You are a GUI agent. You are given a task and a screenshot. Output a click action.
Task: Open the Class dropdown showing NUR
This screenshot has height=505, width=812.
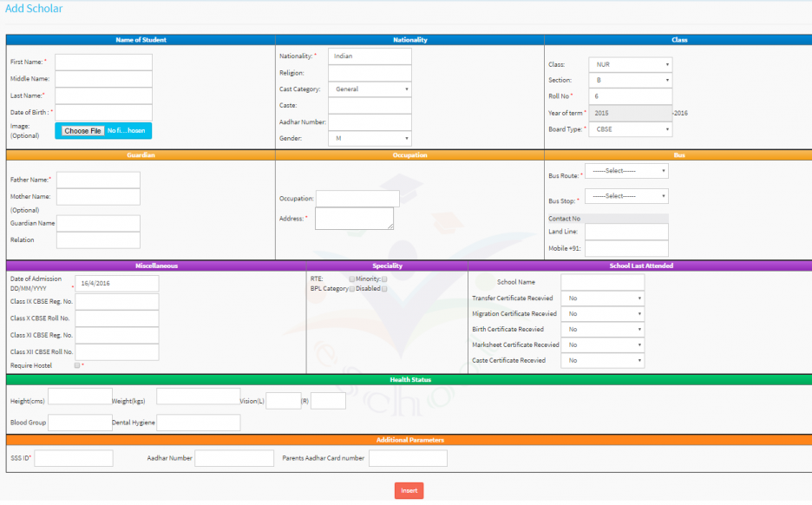click(631, 63)
